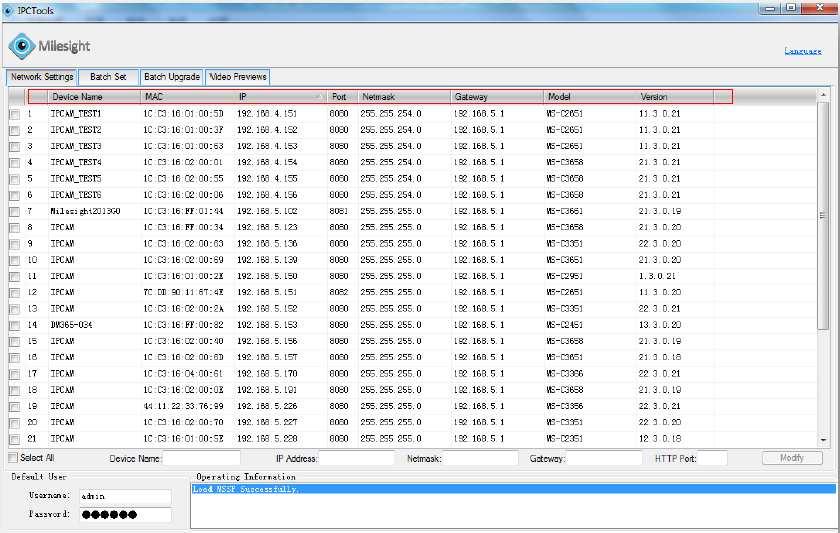This screenshot has width=840, height=533.
Task: Click the scroll up arrow of device list
Action: coord(823,95)
